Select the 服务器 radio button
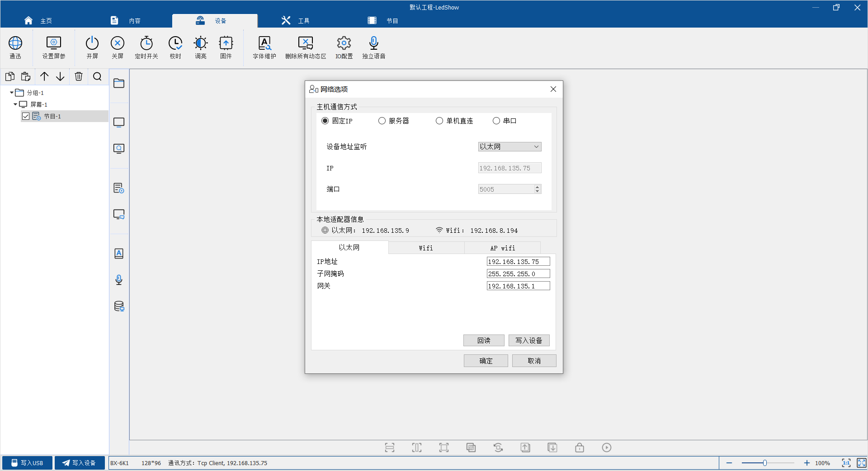Image resolution: width=868 pixels, height=471 pixels. click(x=382, y=121)
